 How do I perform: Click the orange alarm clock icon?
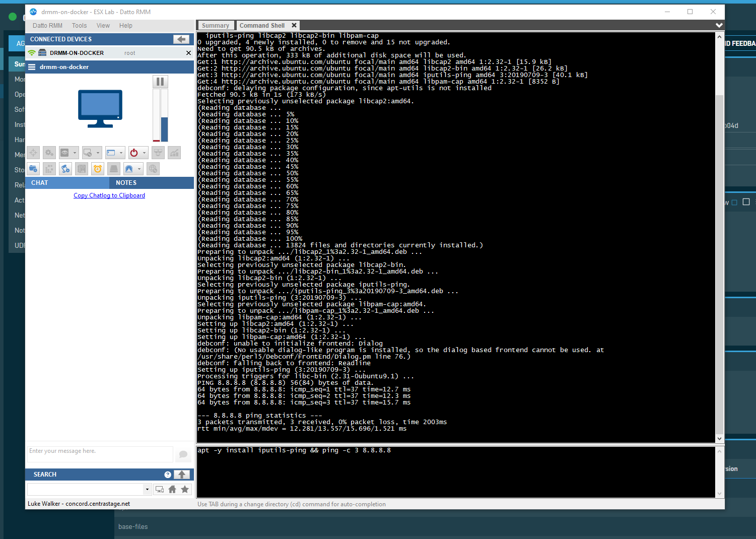click(x=98, y=169)
